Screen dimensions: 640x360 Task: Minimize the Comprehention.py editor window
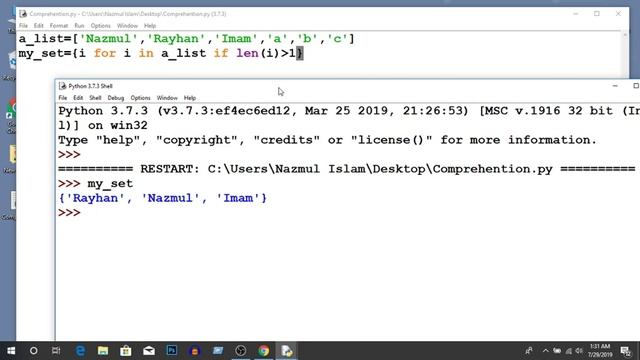(x=576, y=14)
